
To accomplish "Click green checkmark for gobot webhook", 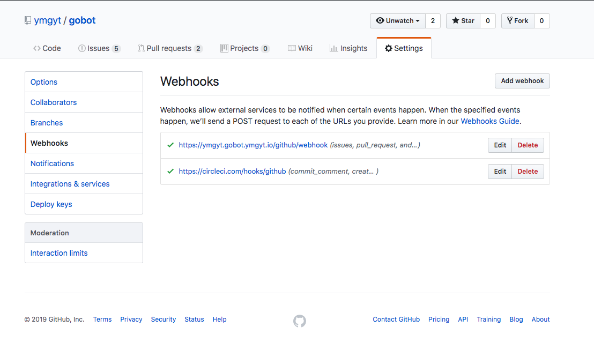I will click(x=170, y=145).
